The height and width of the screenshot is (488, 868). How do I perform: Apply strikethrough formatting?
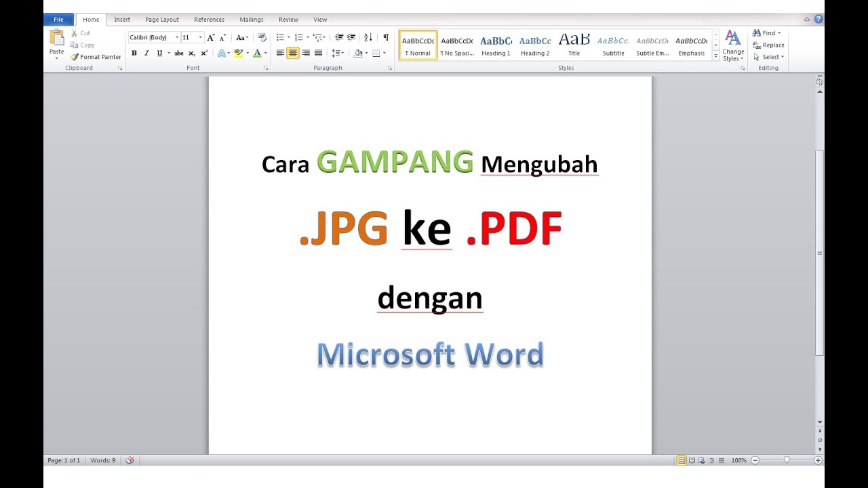click(x=179, y=53)
